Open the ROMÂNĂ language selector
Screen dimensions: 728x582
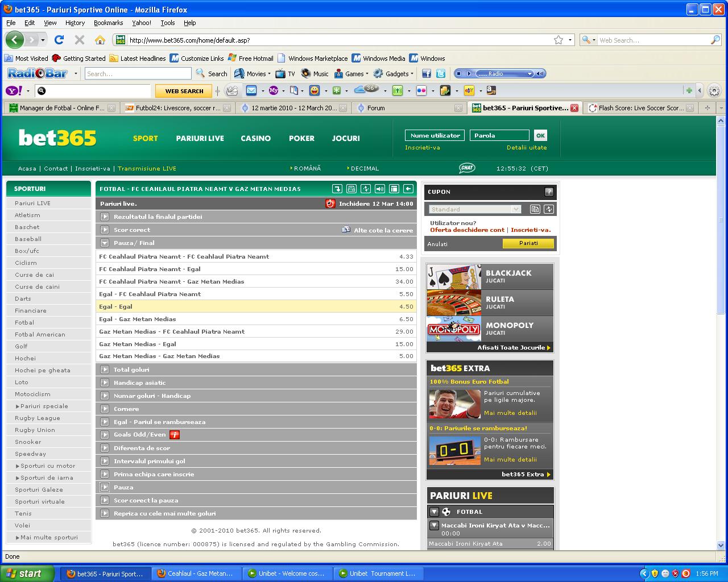305,168
